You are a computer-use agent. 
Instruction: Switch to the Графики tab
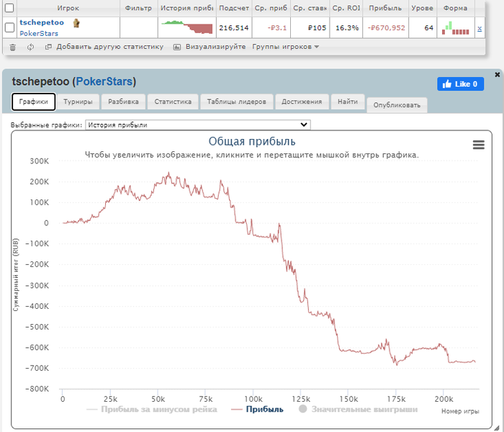pos(33,102)
